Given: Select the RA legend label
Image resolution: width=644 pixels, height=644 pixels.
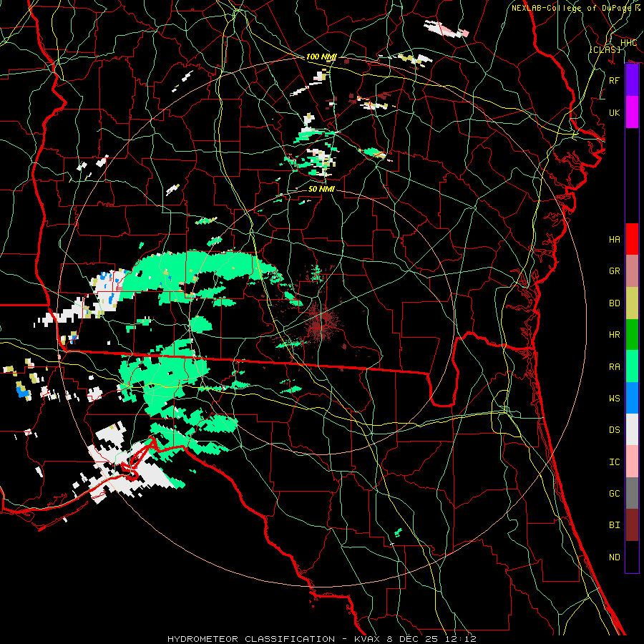Looking at the screenshot, I should pos(615,366).
